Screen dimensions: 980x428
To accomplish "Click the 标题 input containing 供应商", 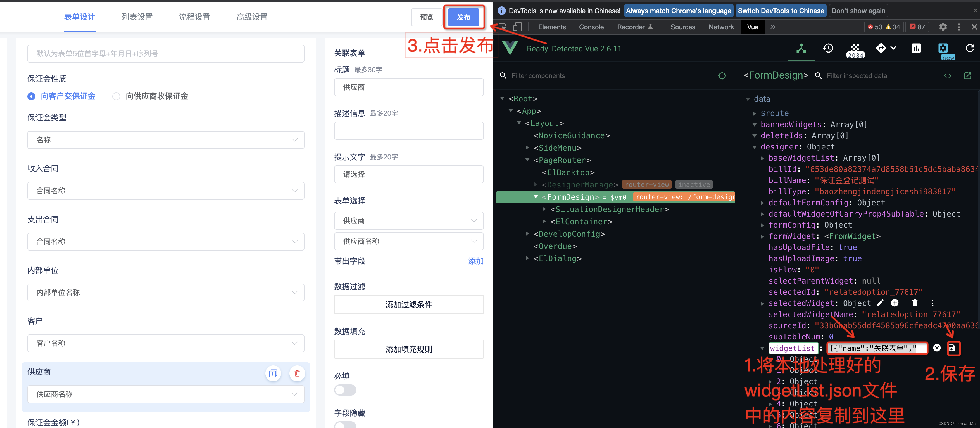I will (409, 87).
